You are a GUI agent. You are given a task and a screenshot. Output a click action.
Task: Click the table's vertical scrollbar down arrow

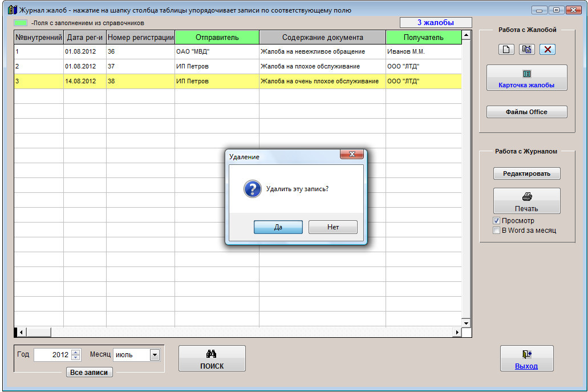466,323
